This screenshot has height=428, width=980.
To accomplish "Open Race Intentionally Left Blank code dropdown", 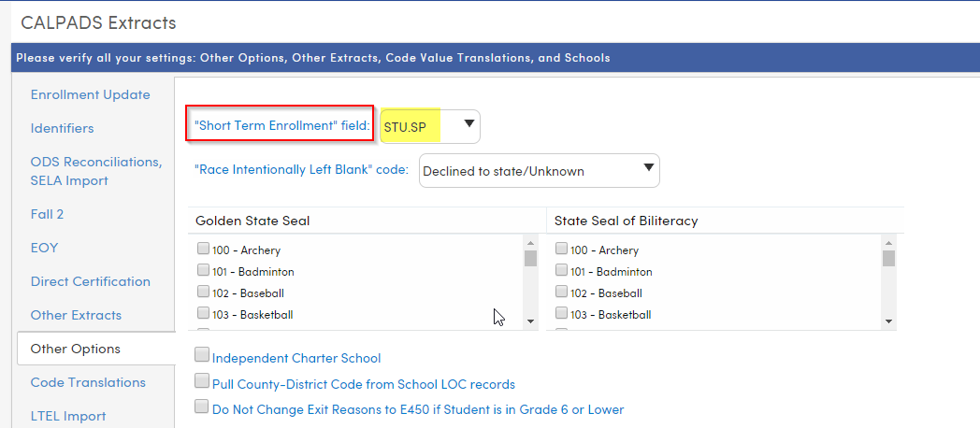I will (x=540, y=171).
